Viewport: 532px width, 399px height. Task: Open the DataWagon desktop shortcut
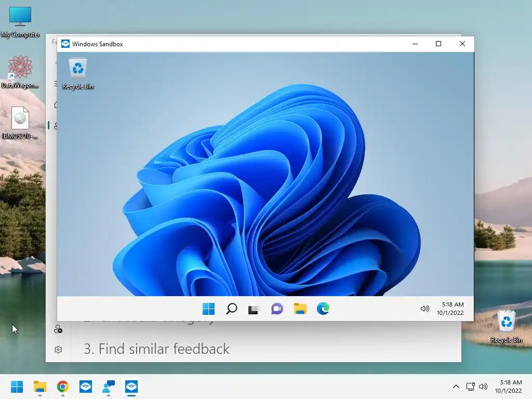click(x=20, y=72)
